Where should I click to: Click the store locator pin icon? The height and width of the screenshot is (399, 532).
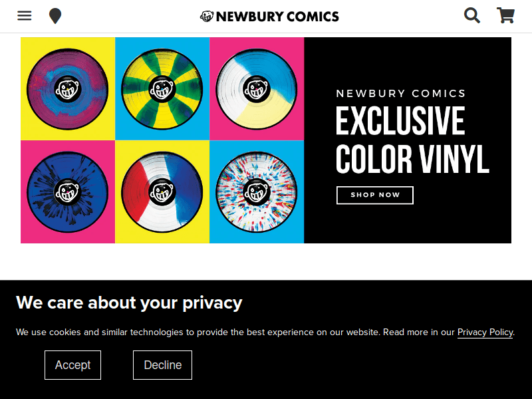tap(55, 15)
